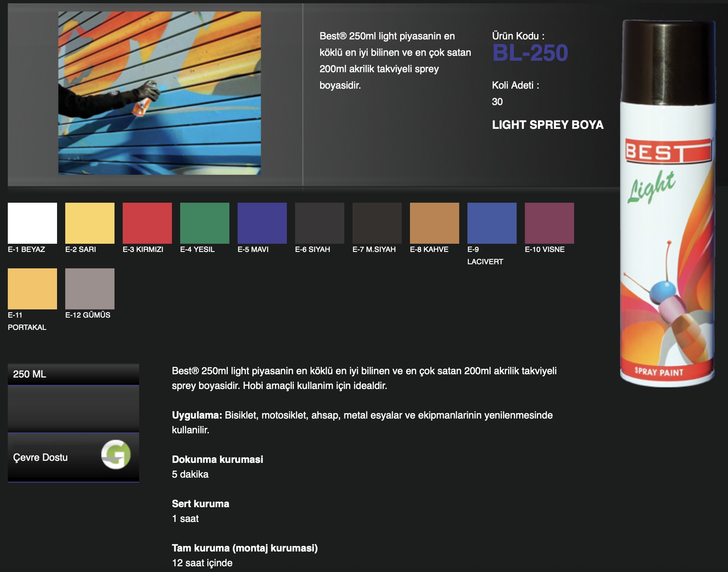
Task: Pick the E-6 SIYAH black swatch
Action: coord(320,223)
